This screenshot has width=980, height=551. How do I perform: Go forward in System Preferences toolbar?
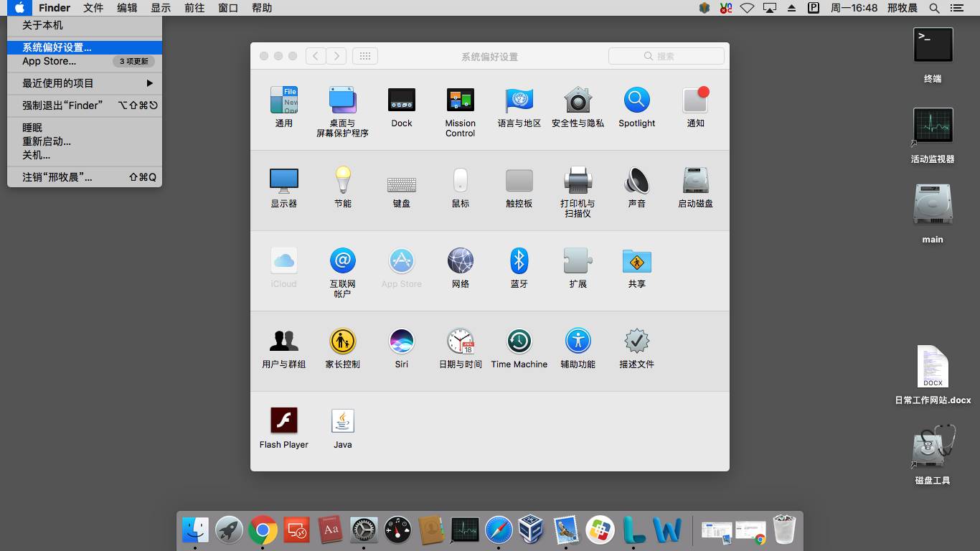336,56
